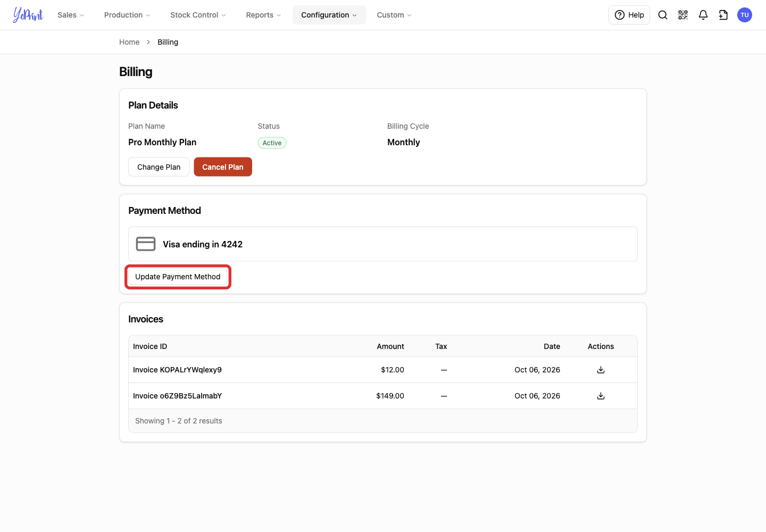The height and width of the screenshot is (532, 766).
Task: Click the Invoices heading
Action: [146, 319]
